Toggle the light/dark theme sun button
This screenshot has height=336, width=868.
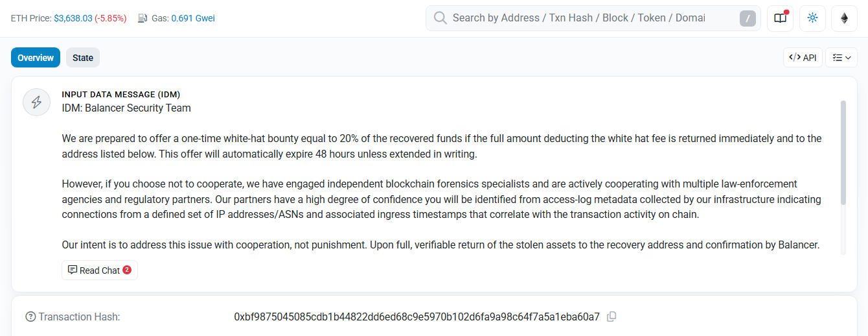(812, 18)
